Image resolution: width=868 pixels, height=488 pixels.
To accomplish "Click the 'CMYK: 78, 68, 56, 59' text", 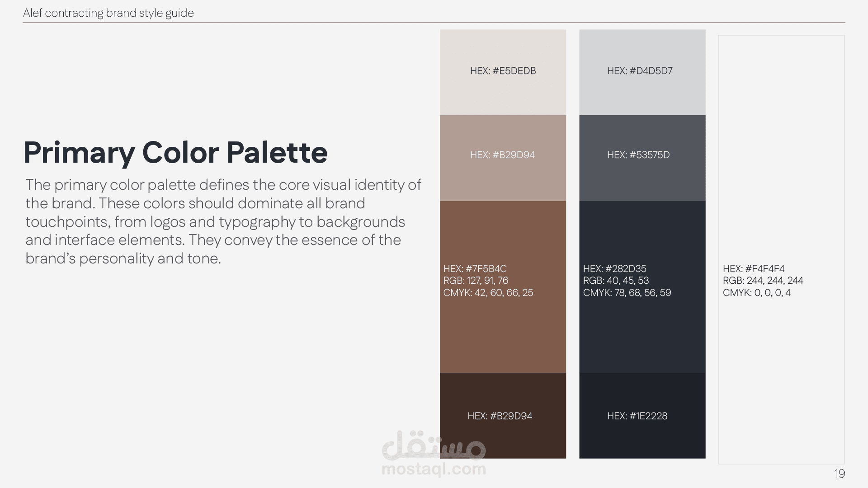I will pyautogui.click(x=627, y=293).
